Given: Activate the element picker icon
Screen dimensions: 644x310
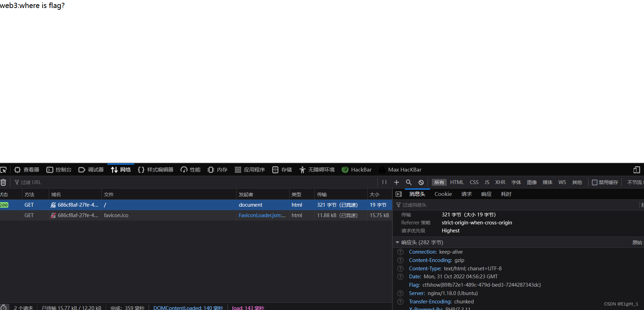Looking at the screenshot, I should (3, 170).
